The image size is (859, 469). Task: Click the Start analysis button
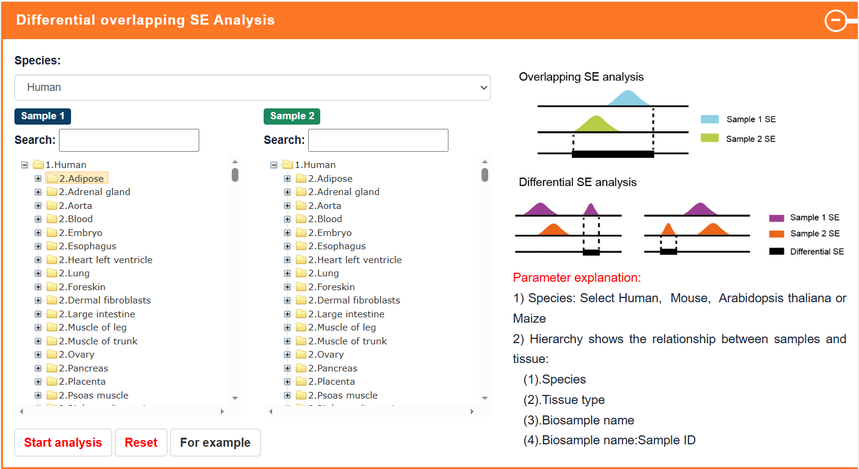(63, 442)
